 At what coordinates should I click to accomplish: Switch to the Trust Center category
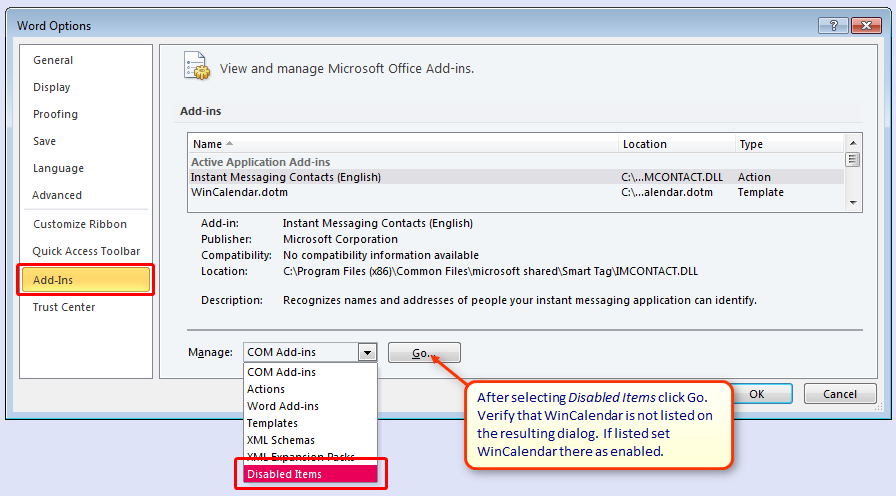pos(64,307)
